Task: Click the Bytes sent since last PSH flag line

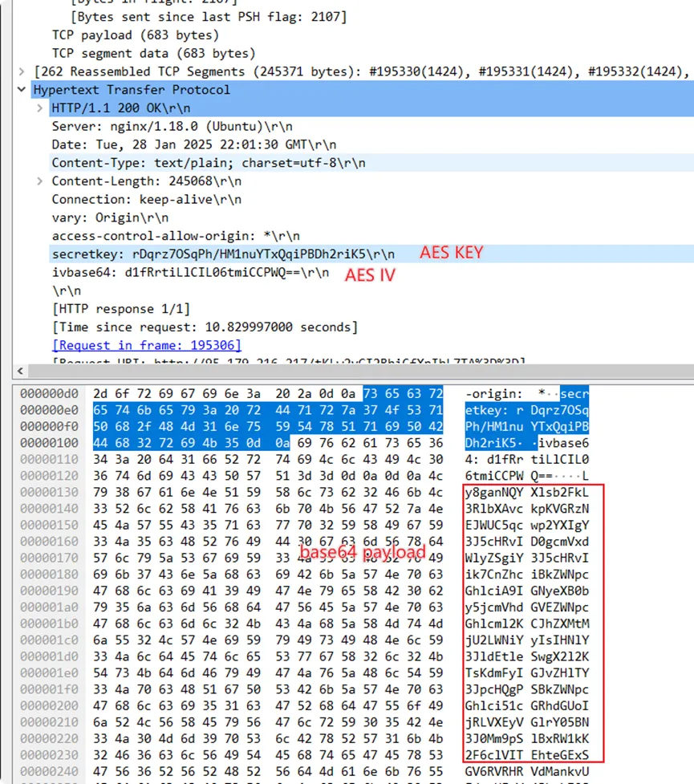Action: 209,17
